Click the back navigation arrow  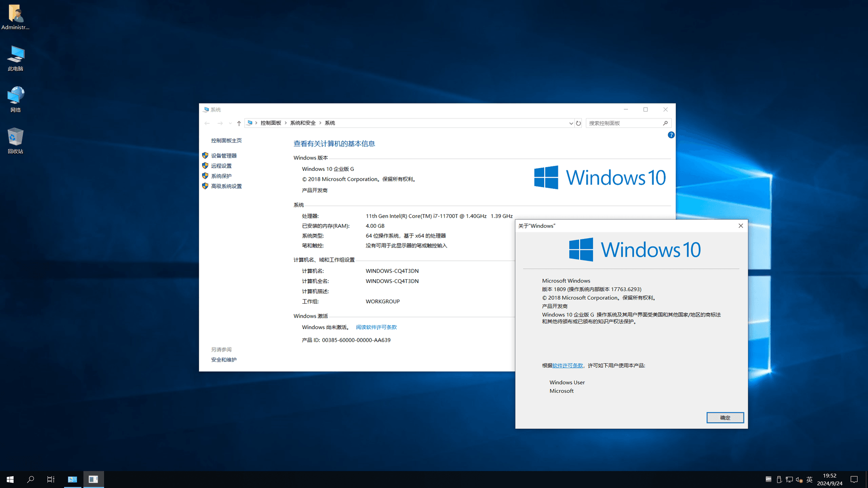207,123
